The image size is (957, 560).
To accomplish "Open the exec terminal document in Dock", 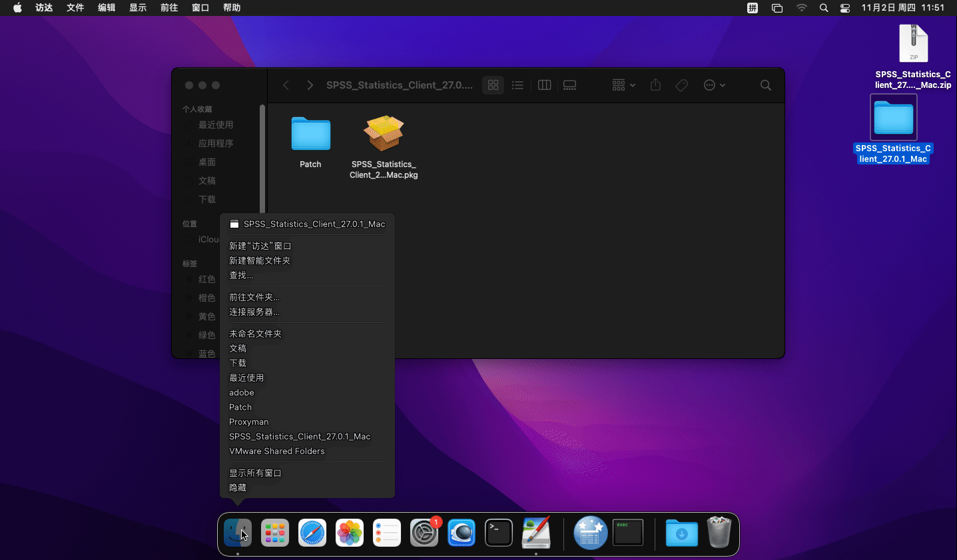I will point(628,533).
